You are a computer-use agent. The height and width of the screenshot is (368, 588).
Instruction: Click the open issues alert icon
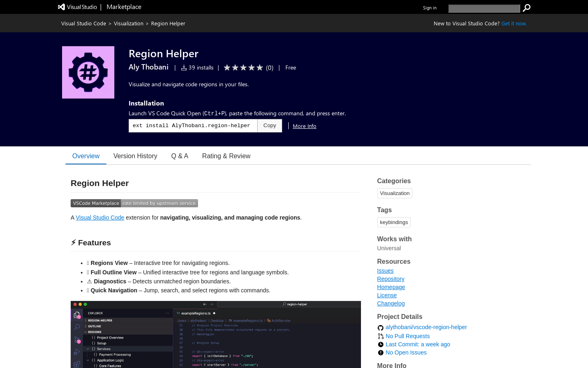pyautogui.click(x=381, y=352)
